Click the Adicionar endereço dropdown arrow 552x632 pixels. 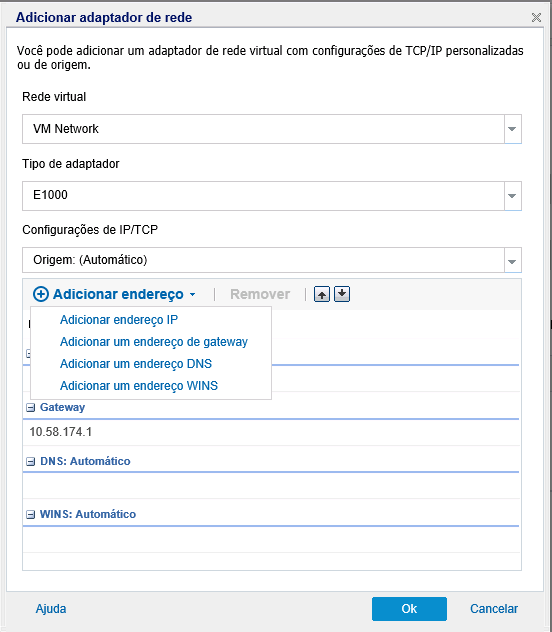(193, 295)
